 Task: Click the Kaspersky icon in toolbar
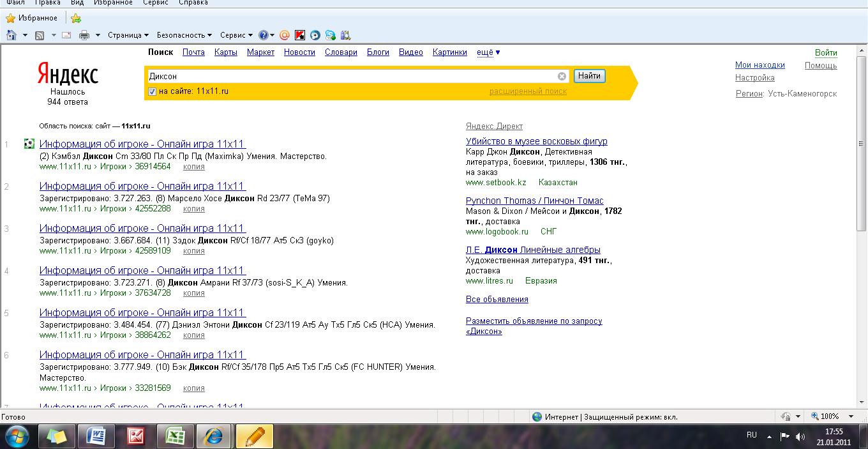pyautogui.click(x=299, y=35)
